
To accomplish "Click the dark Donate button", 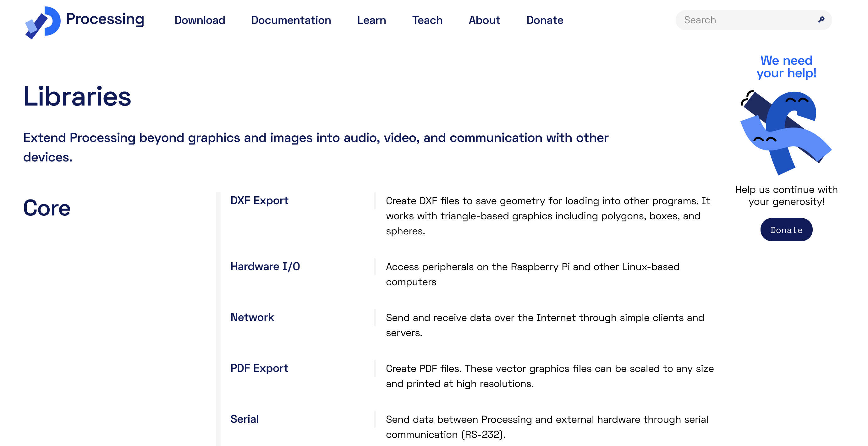I will 786,230.
